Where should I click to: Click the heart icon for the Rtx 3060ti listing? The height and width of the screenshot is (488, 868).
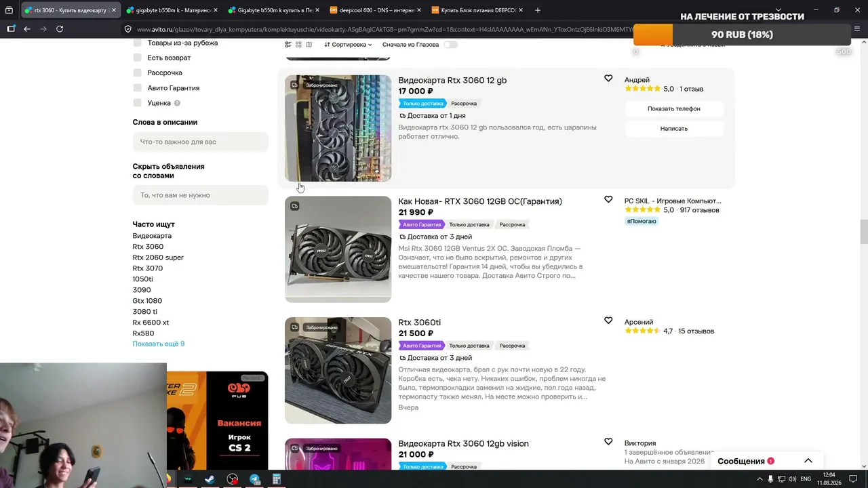(608, 321)
